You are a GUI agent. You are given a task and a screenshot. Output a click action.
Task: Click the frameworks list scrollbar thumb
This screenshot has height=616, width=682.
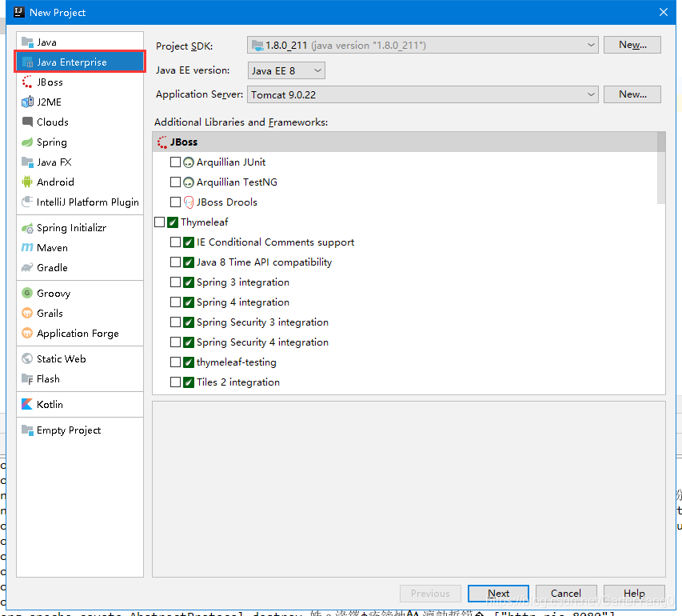coord(661,168)
